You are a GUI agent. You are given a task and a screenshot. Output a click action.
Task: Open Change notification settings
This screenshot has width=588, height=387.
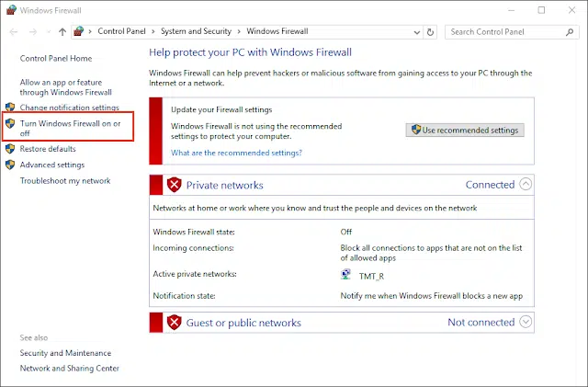coord(70,108)
